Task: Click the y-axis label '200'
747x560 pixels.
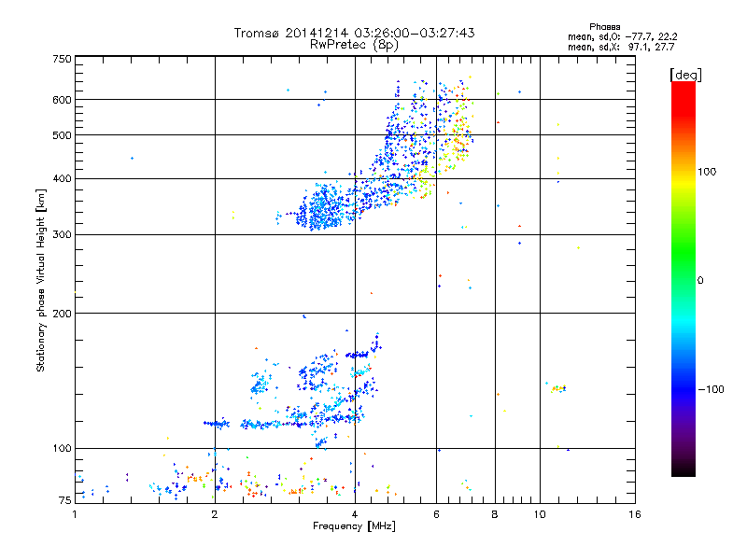Action: 62,314
